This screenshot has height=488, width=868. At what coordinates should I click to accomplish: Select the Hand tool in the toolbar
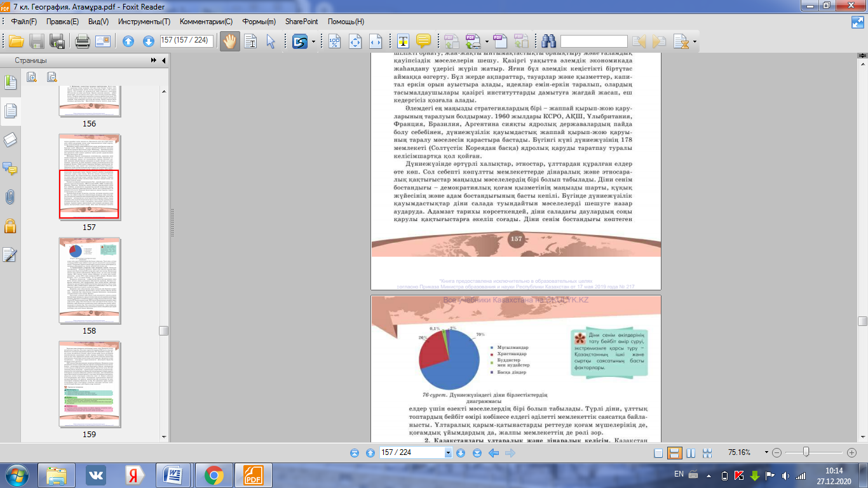pyautogui.click(x=229, y=42)
